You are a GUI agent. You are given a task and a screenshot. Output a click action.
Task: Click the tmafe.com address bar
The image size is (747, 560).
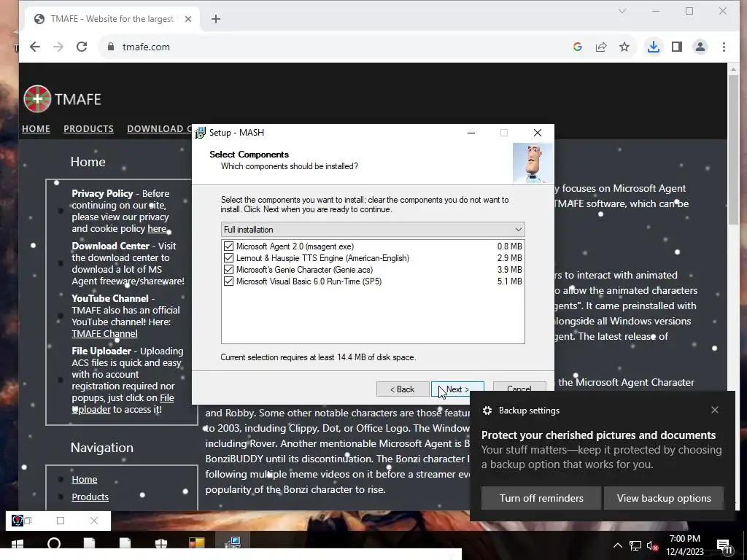[x=333, y=47]
